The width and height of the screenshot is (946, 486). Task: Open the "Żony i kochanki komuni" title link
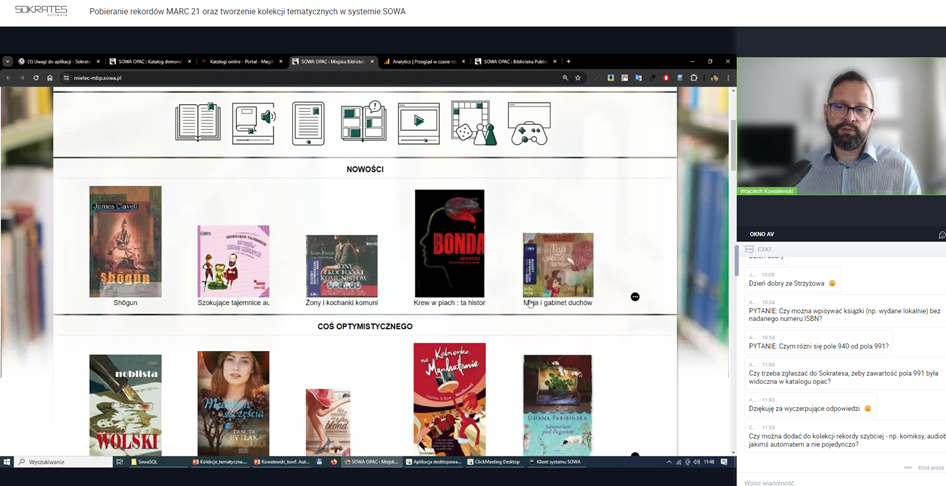[341, 303]
